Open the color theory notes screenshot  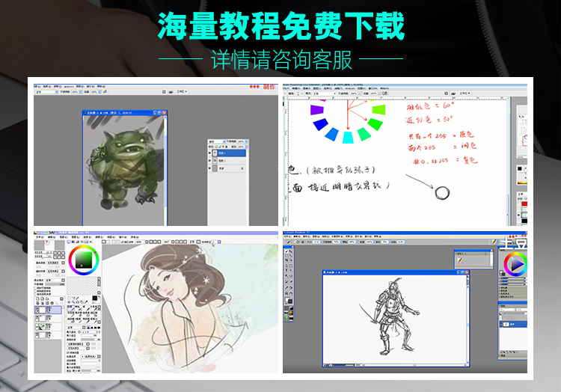[x=404, y=153]
